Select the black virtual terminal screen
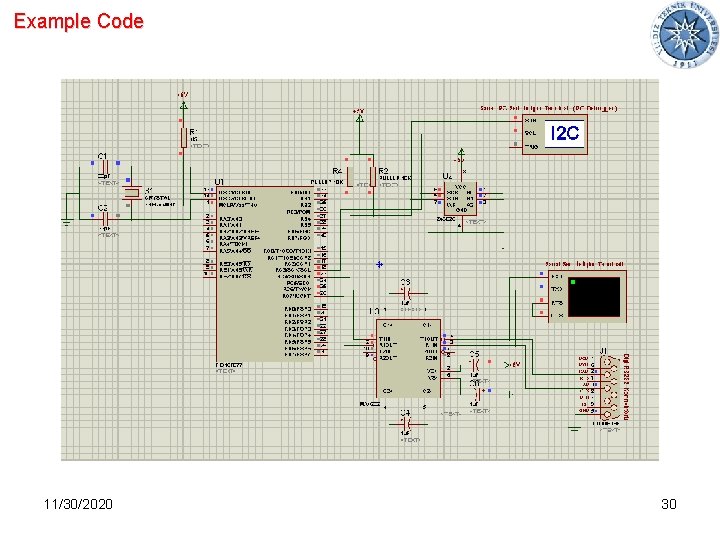Screen dimensions: 720x540 (x=594, y=297)
